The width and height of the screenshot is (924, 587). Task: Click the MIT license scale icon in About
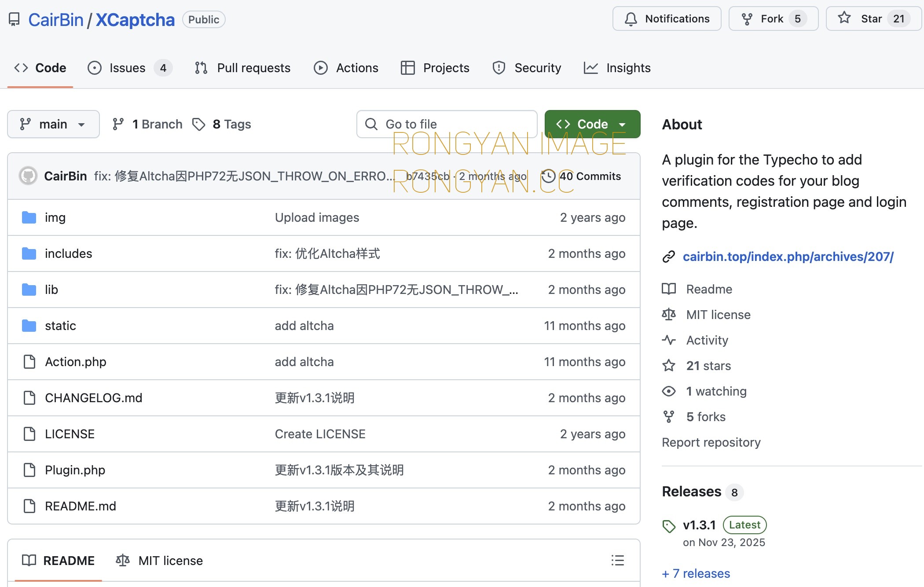669,315
